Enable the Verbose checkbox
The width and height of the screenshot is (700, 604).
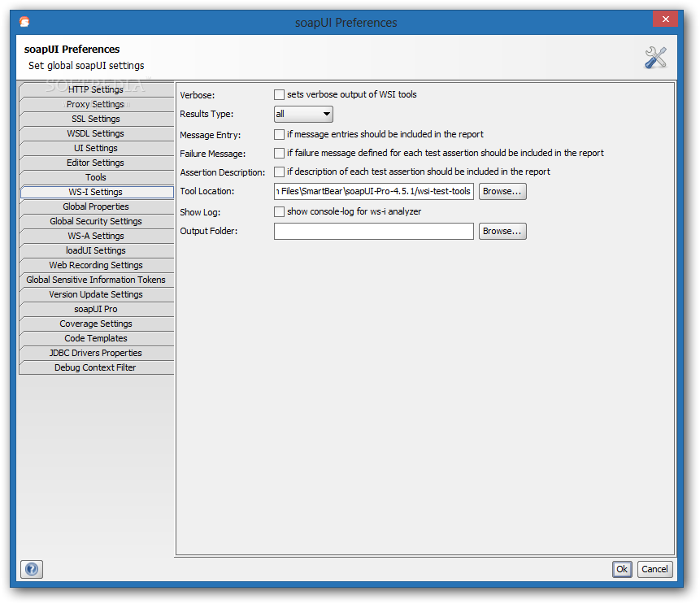point(279,94)
